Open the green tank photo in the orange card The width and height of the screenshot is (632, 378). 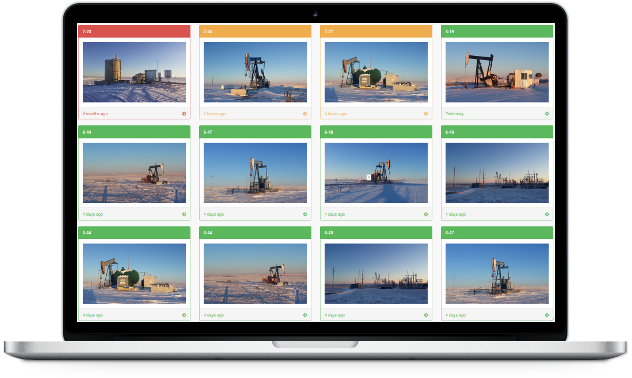point(376,72)
